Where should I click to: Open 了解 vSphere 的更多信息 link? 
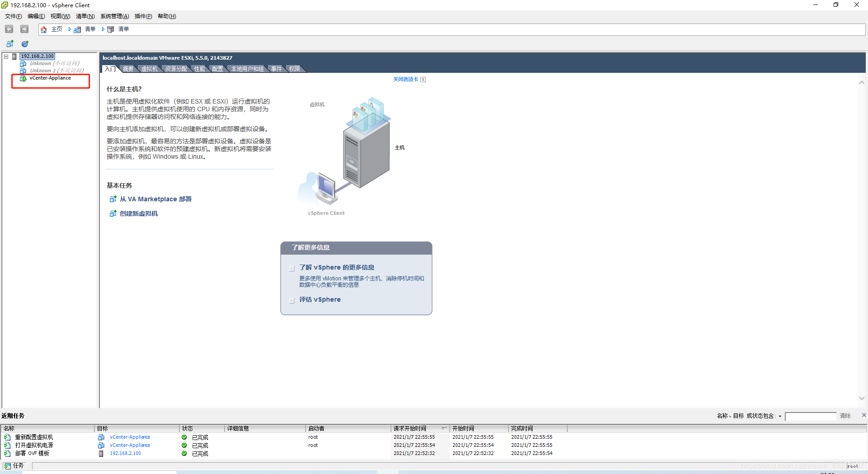(337, 267)
